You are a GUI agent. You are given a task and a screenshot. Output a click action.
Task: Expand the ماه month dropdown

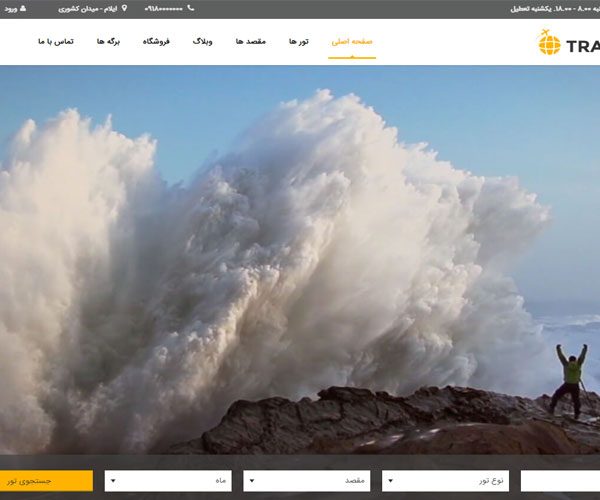pyautogui.click(x=168, y=481)
